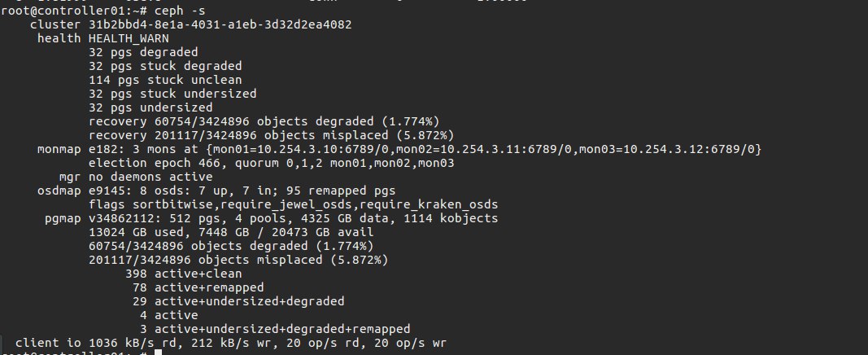Click the "398 active+clean" line

tap(190, 274)
